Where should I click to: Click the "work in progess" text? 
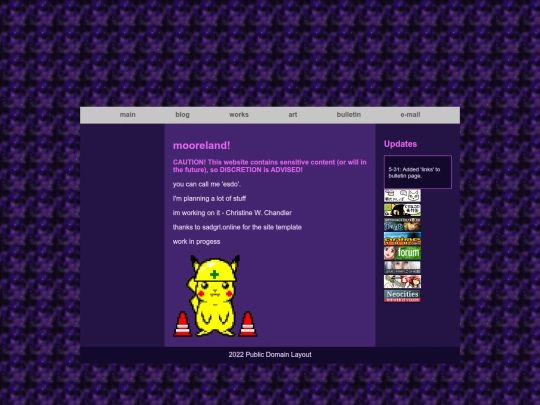coord(196,242)
